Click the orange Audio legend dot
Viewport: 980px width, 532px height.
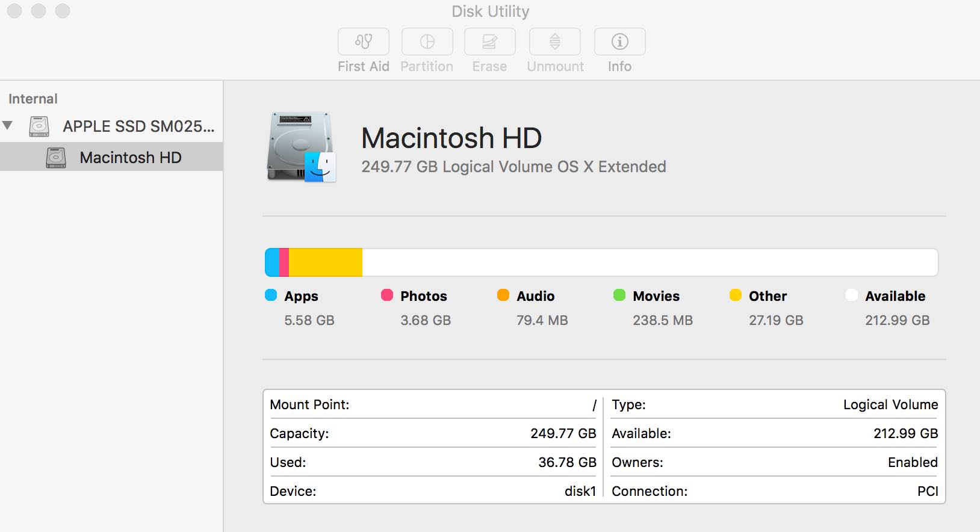(x=503, y=295)
